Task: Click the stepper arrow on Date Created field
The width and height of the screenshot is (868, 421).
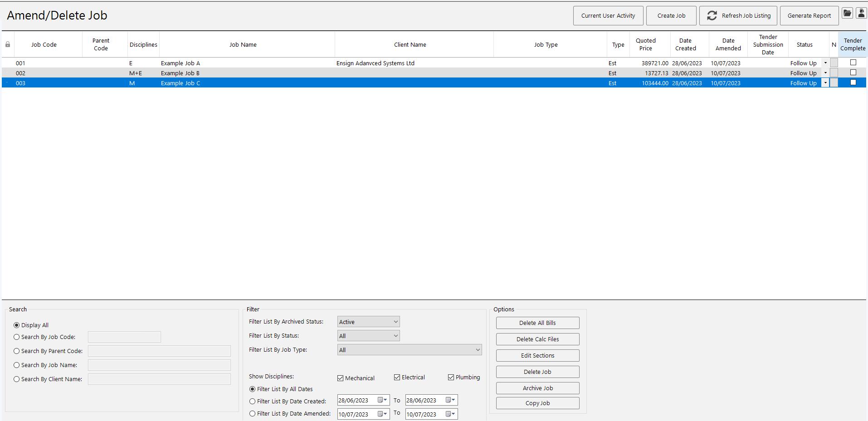Action: click(386, 400)
